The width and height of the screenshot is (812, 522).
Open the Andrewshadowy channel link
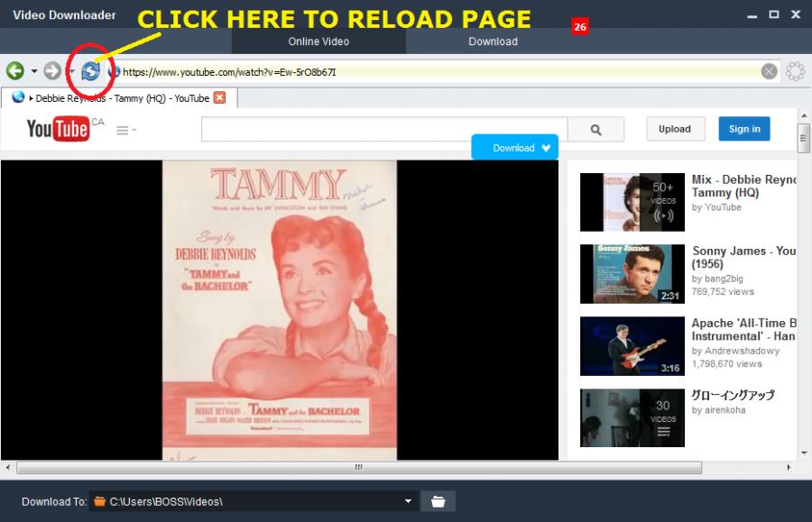tap(743, 351)
